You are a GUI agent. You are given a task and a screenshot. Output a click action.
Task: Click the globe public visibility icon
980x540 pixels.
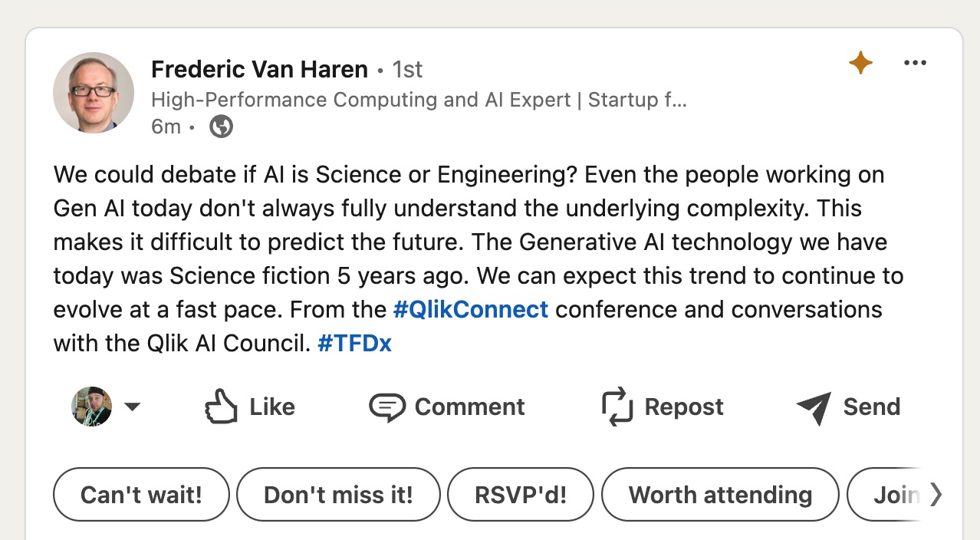coord(221,127)
